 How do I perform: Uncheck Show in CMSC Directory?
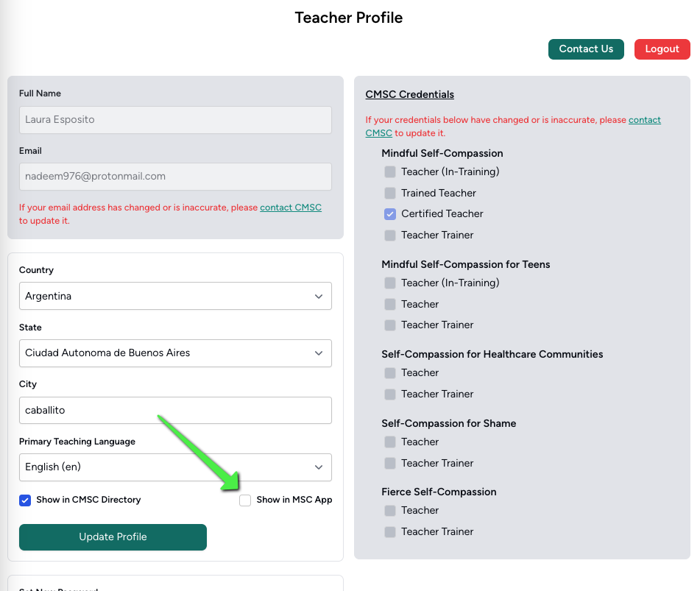[25, 500]
